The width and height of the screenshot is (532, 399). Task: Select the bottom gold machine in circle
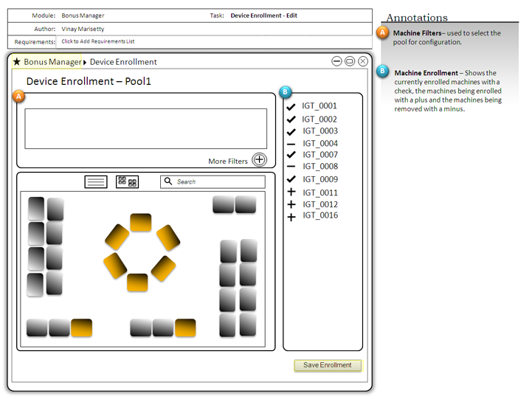[137, 282]
